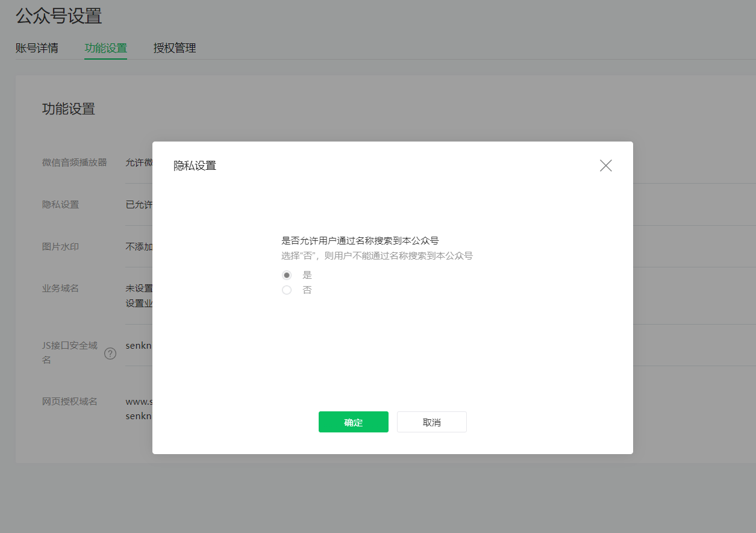Click the 微信音频播放器 row label
Viewport: 756px width, 533px height.
75,162
